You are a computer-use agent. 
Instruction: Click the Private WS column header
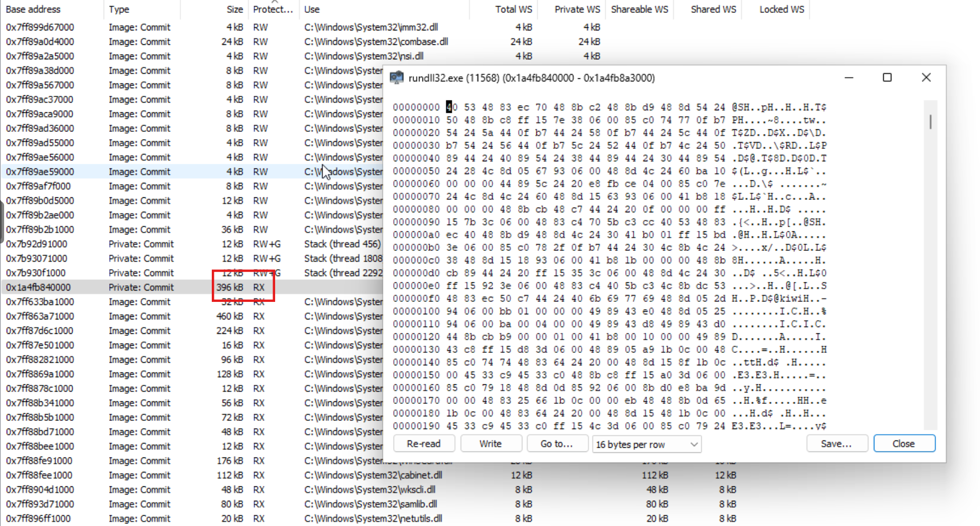pyautogui.click(x=577, y=9)
